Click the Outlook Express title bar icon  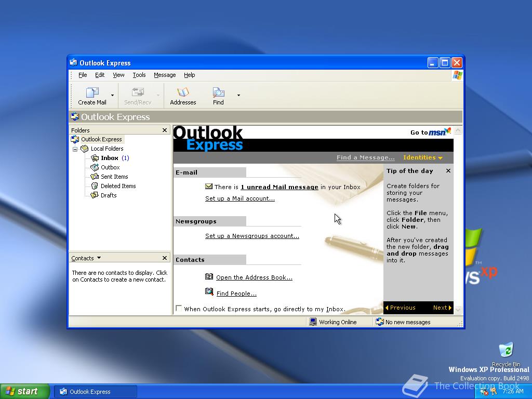[74, 63]
